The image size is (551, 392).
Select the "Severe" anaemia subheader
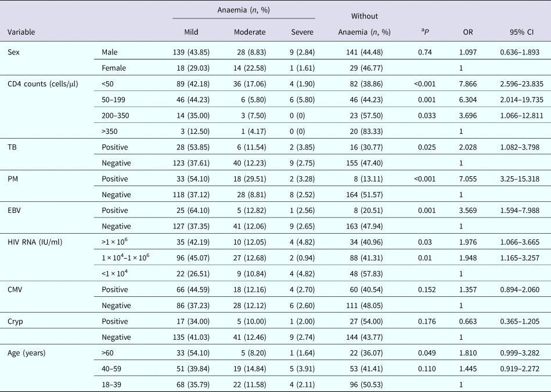302,32
